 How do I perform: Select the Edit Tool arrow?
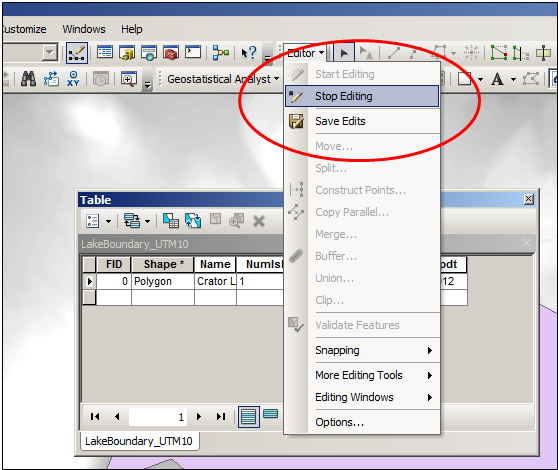coord(344,53)
